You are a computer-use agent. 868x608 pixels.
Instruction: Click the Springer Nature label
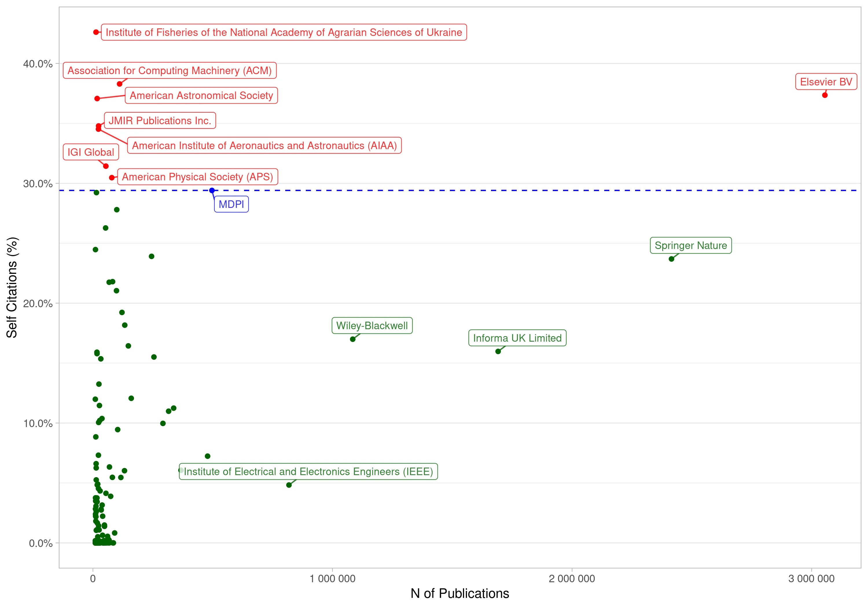tap(691, 245)
